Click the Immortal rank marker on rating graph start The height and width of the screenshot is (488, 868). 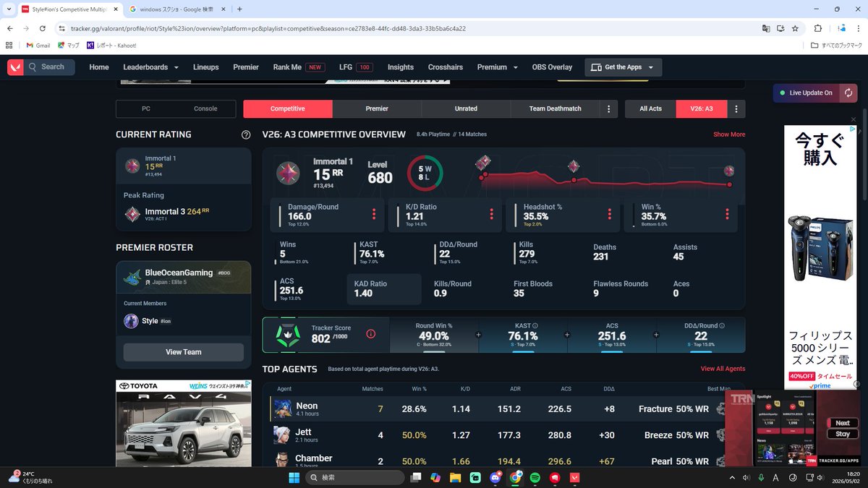(483, 164)
